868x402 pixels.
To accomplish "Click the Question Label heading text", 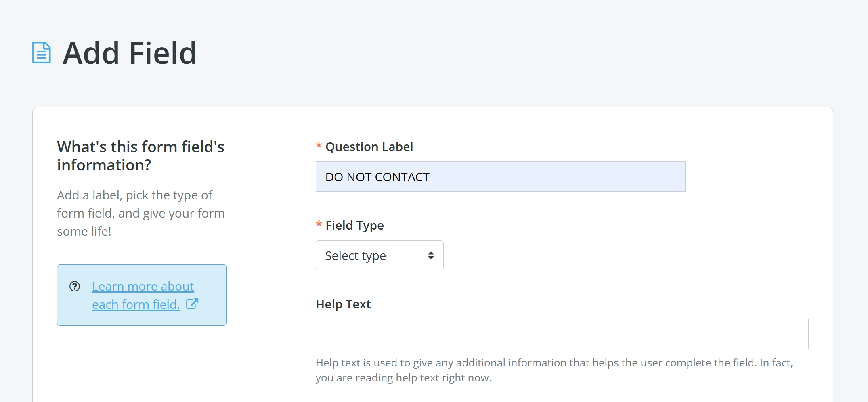I will pyautogui.click(x=369, y=146).
